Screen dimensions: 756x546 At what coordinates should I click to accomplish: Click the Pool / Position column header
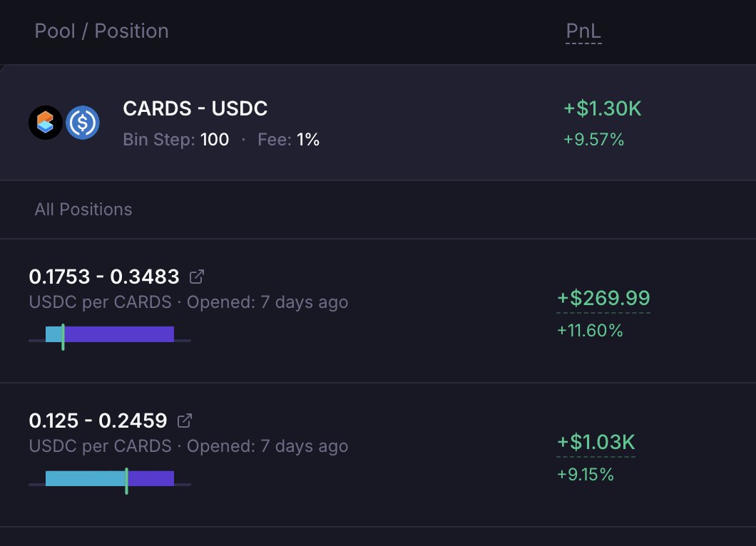102,31
